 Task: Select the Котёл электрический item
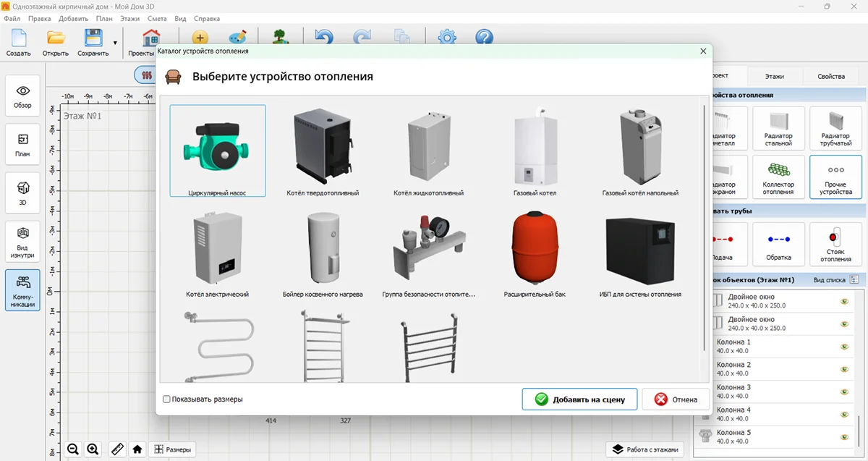[x=218, y=252]
